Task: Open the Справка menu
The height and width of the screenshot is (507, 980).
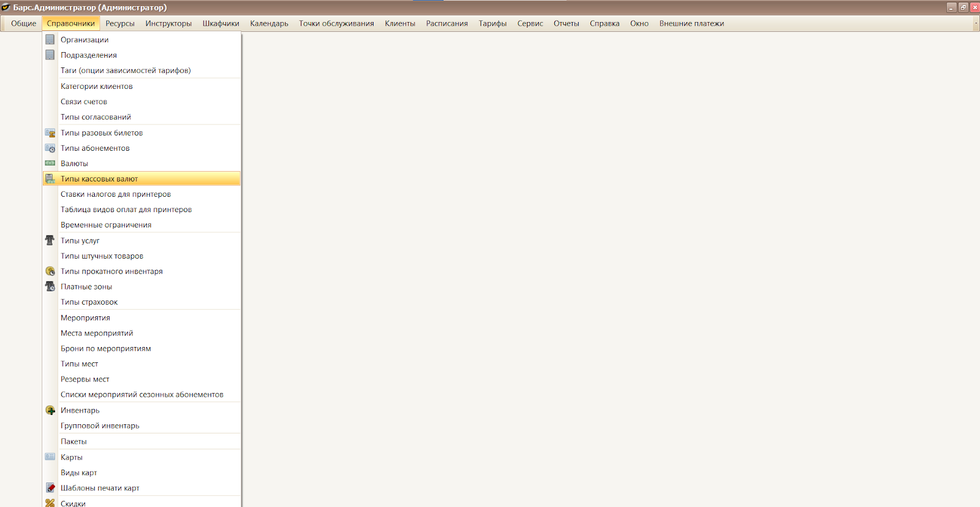Action: click(x=605, y=24)
